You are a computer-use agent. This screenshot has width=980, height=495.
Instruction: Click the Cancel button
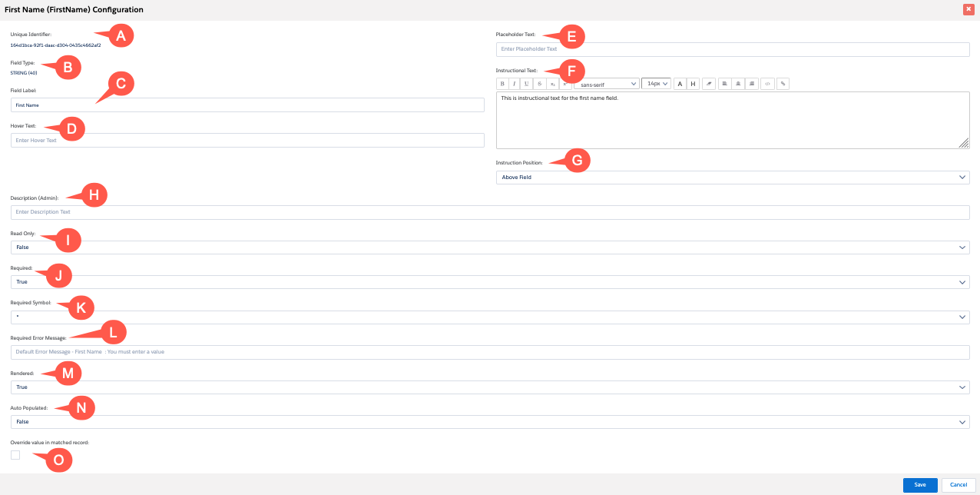coord(958,484)
